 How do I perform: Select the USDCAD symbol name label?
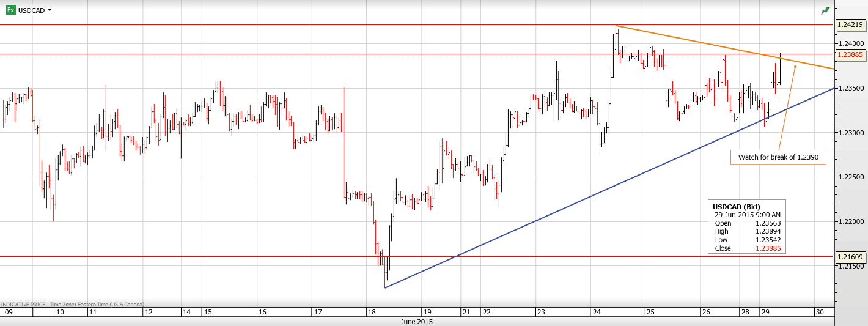(32, 10)
